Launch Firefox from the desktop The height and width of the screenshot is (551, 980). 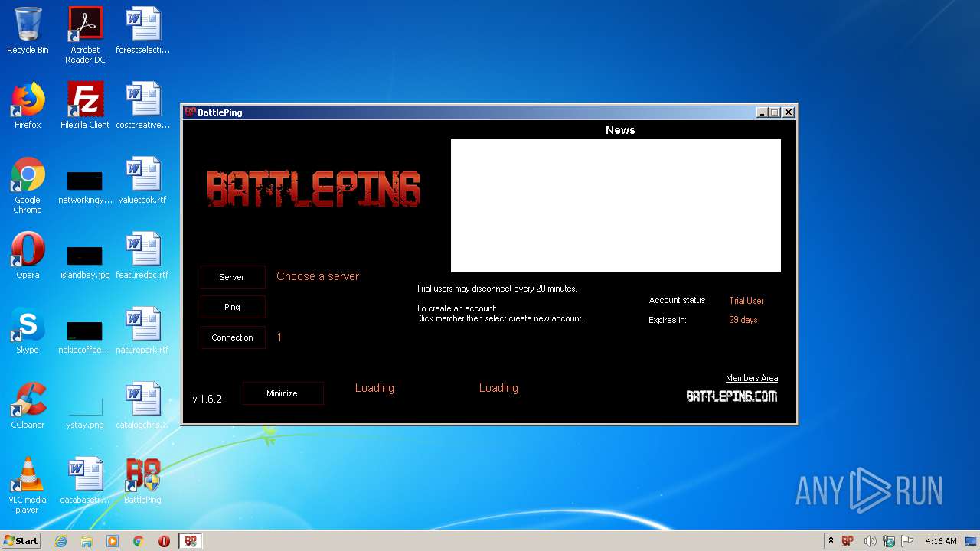tap(28, 106)
